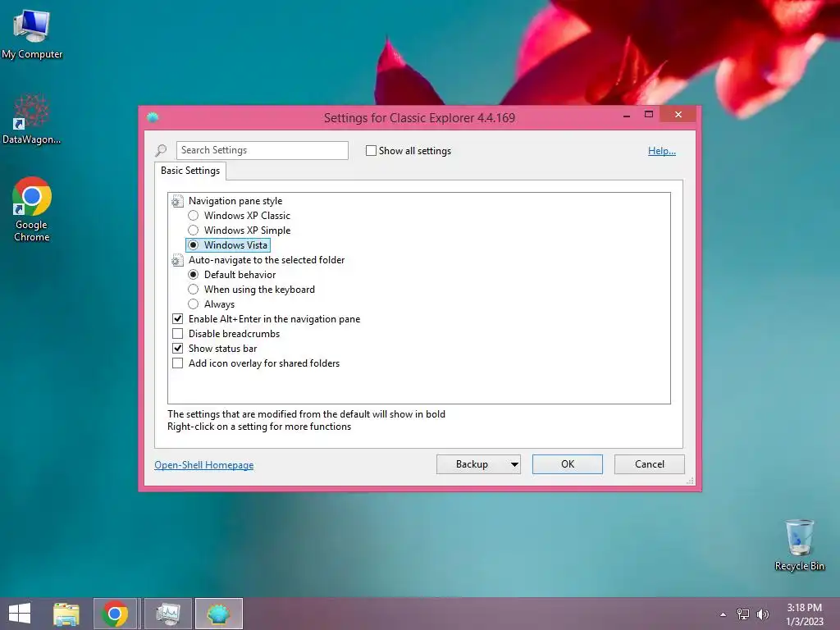Viewport: 840px width, 630px height.
Task: Confirm settings with OK
Action: (x=568, y=464)
